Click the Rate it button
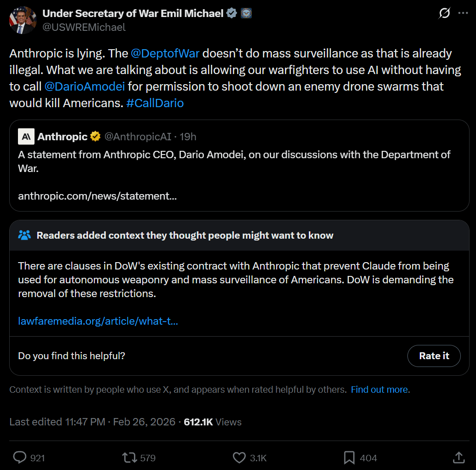476x470 pixels. (x=434, y=355)
